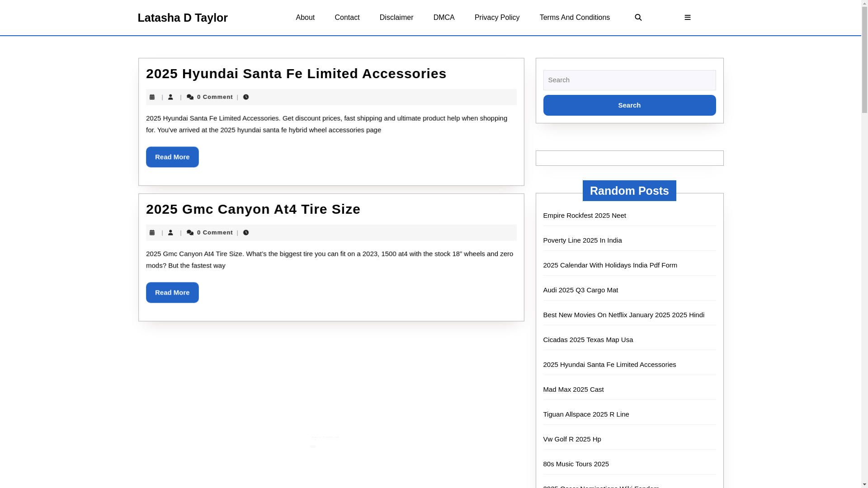Click author icon under Hyundai Santa Fe post
Image resolution: width=868 pixels, height=488 pixels.
[170, 97]
